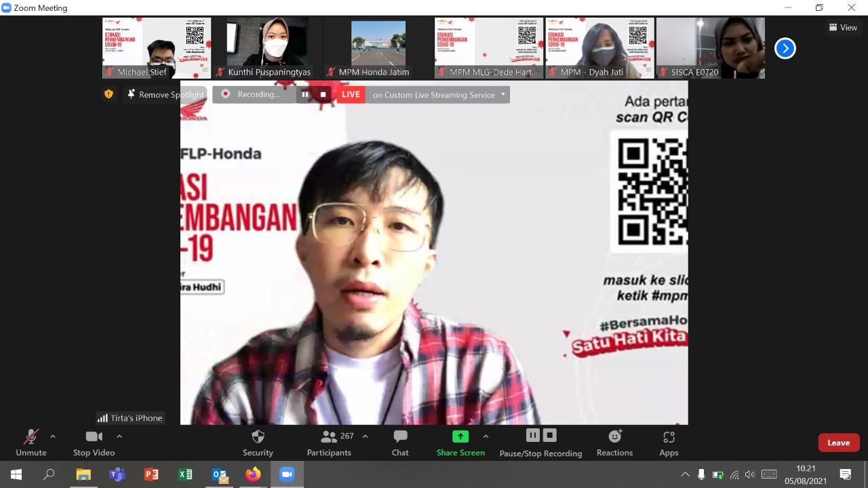Open Windows Start menu
868x488 pixels.
pos(16,474)
